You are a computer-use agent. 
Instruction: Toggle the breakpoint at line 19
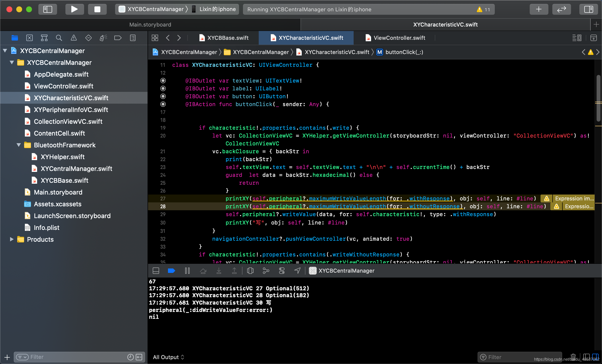click(163, 127)
